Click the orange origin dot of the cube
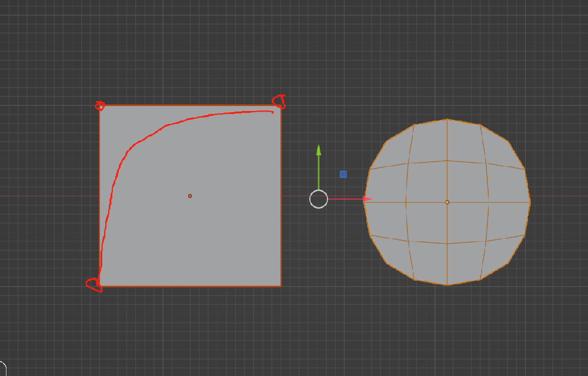This screenshot has width=588, height=376. [x=190, y=196]
